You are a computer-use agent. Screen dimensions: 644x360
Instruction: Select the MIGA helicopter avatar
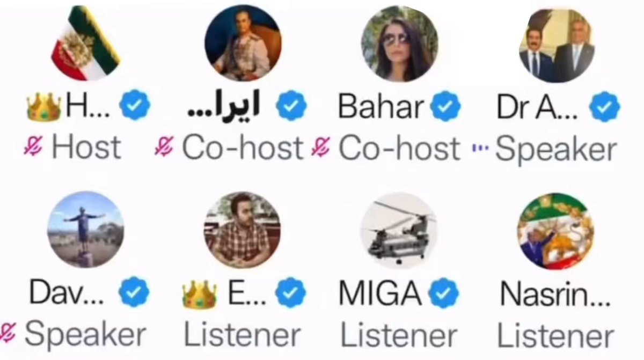(398, 231)
